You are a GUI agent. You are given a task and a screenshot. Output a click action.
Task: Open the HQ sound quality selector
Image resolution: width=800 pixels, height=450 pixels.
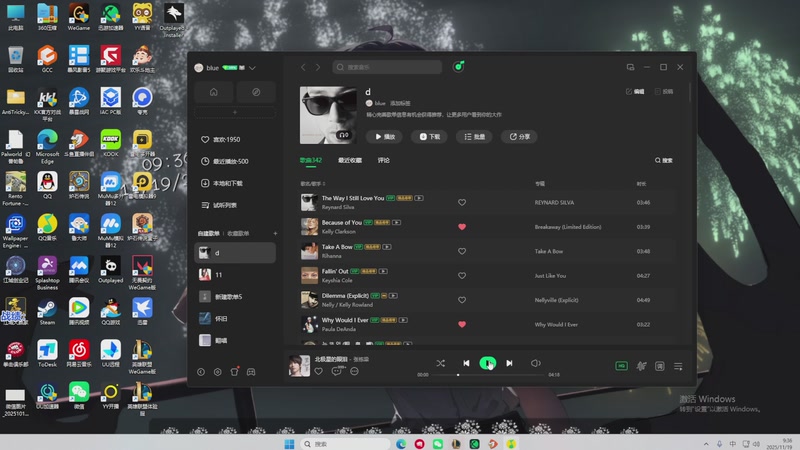[x=621, y=366]
